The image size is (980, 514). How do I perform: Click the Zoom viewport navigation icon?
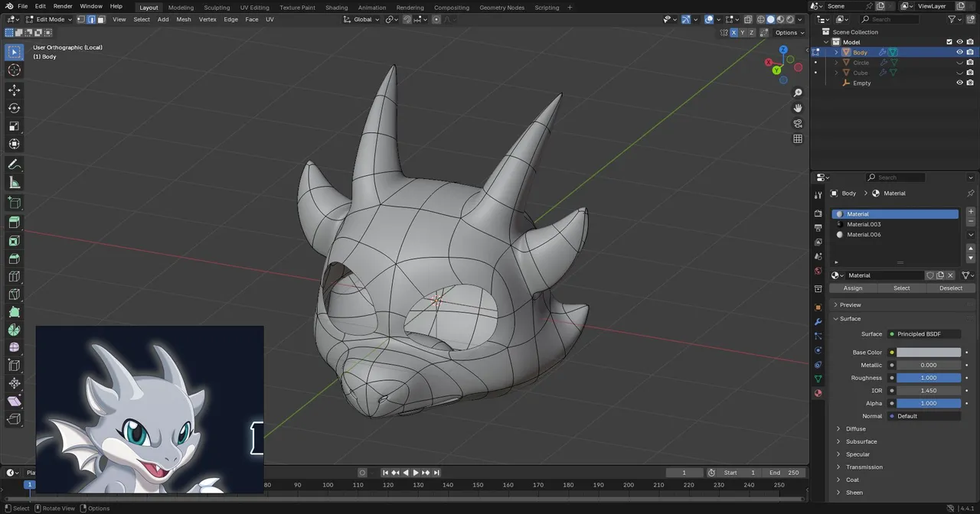[x=798, y=93]
